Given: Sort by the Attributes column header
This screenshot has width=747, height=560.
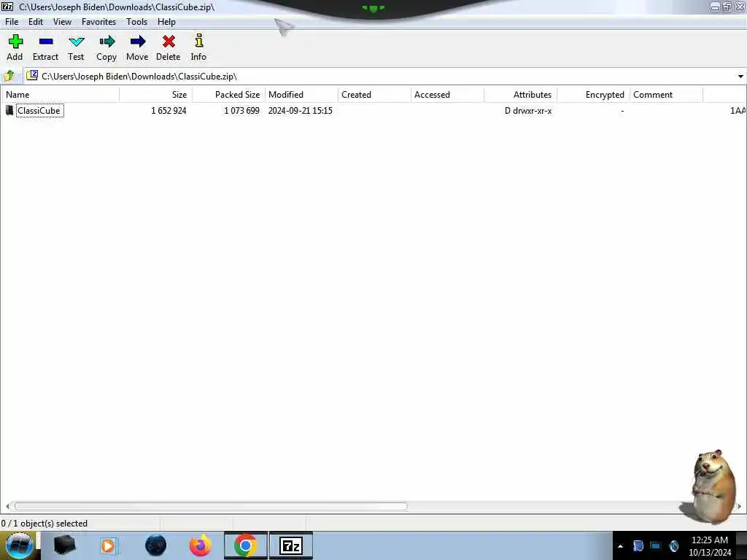Looking at the screenshot, I should [x=520, y=95].
